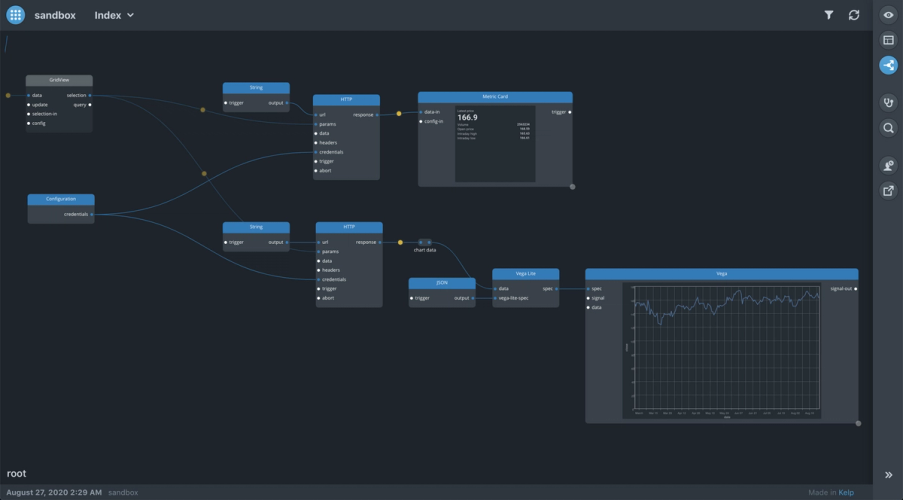
Task: Click the root breadcrumb label
Action: (16, 474)
